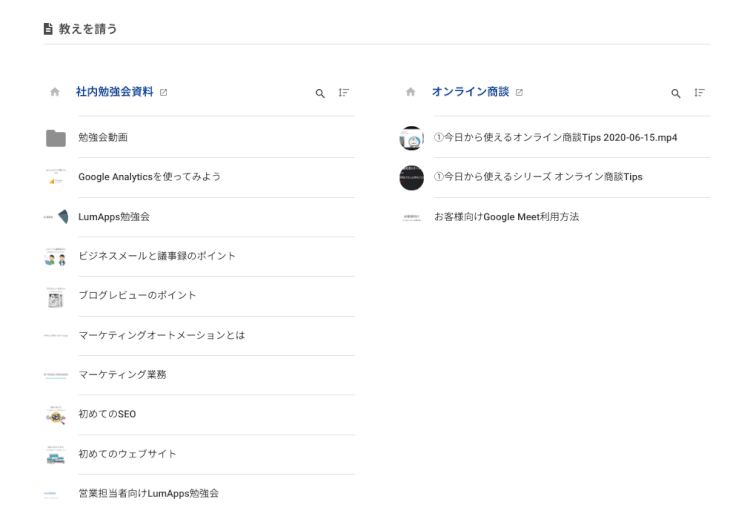Open search in オンライン商談 panel
Screen dimensions: 750x525
676,93
